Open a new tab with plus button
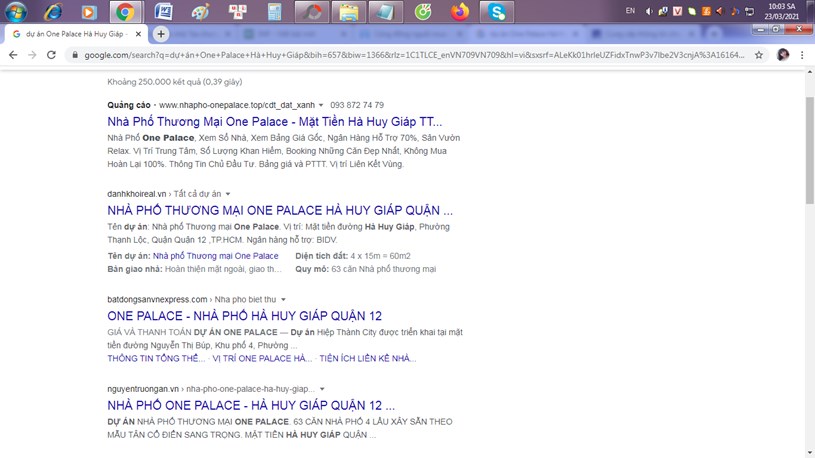 point(161,34)
